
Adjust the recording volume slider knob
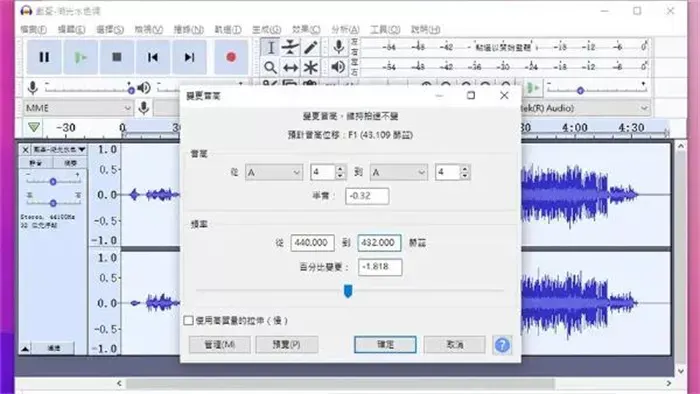click(x=131, y=91)
